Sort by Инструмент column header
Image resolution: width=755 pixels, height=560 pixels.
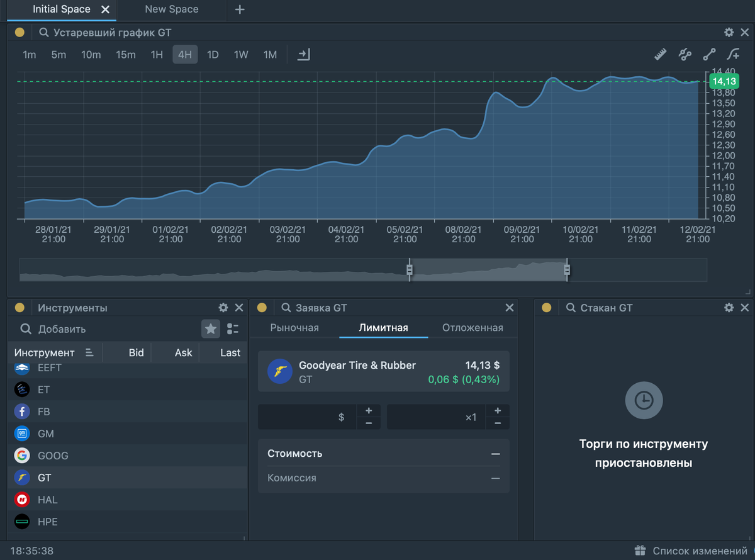(54, 352)
